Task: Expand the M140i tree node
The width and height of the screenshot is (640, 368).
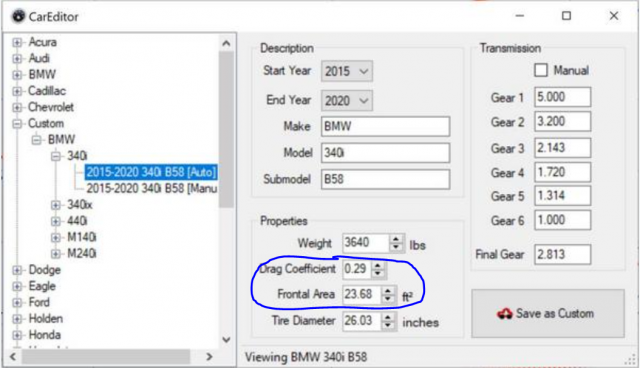Action: pyautogui.click(x=56, y=237)
